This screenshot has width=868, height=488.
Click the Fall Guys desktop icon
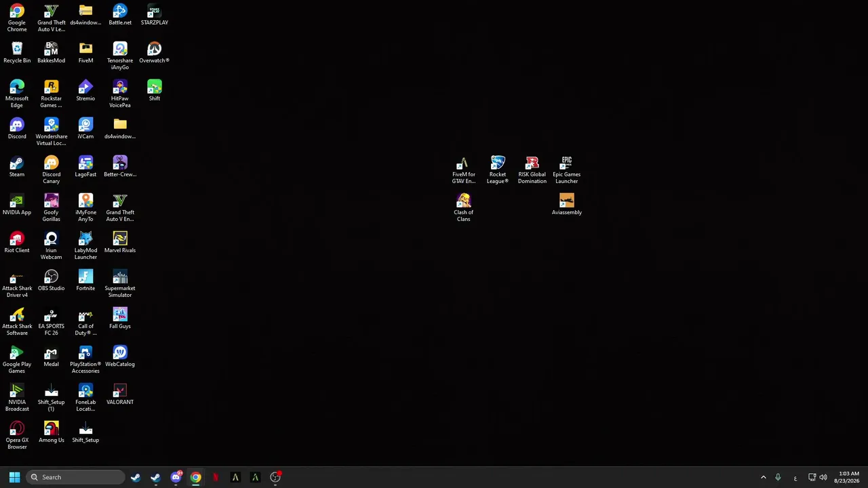point(120,319)
